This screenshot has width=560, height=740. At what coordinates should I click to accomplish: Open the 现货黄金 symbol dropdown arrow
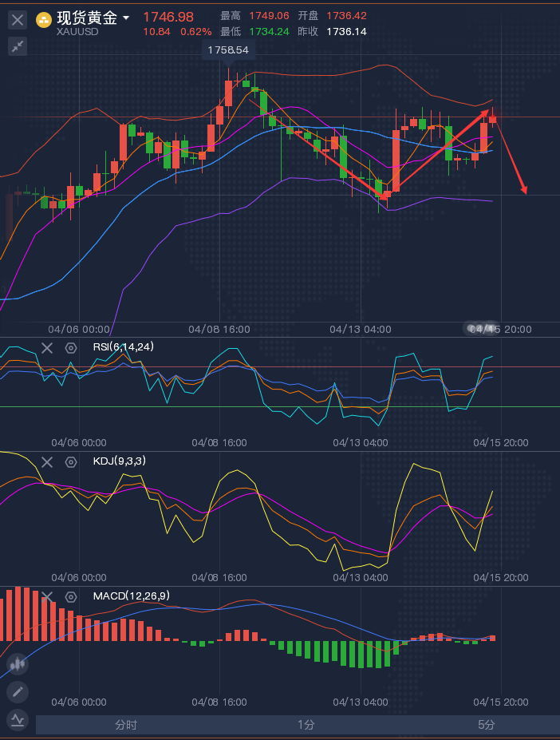click(x=126, y=17)
